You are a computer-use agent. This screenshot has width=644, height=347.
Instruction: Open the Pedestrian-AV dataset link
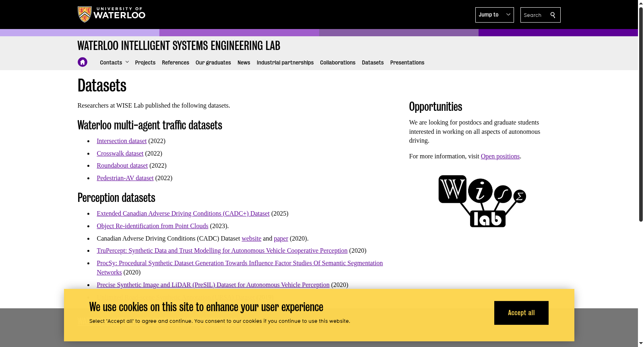point(125,178)
